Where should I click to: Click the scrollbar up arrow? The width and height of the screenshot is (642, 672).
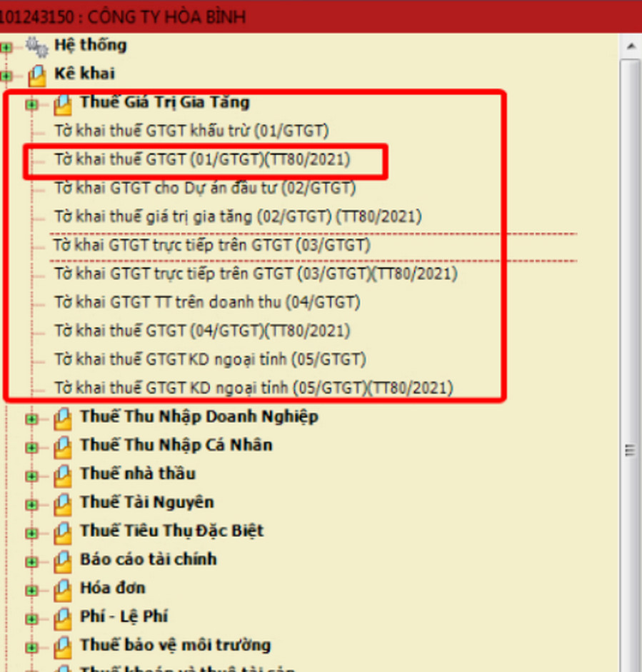(631, 46)
